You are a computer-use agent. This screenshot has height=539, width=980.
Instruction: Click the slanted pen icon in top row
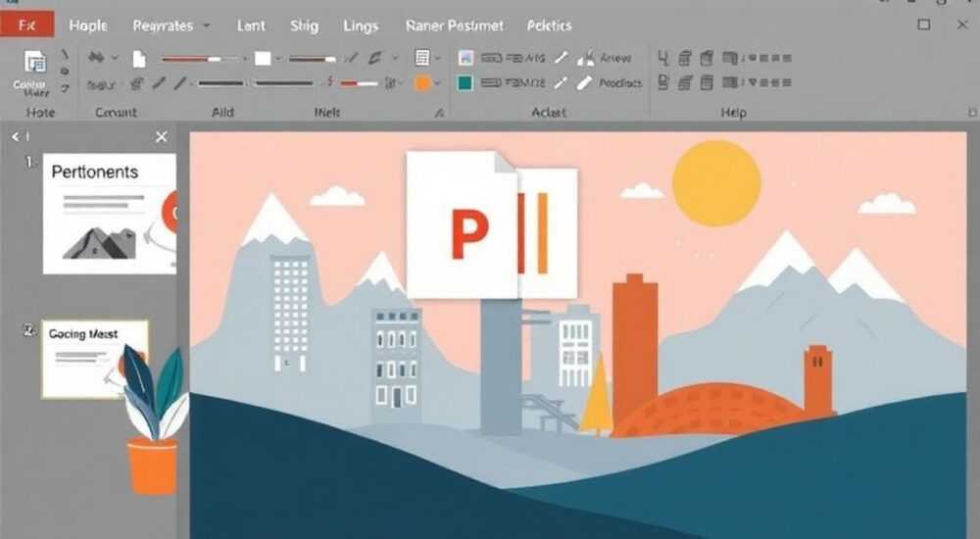tap(375, 58)
